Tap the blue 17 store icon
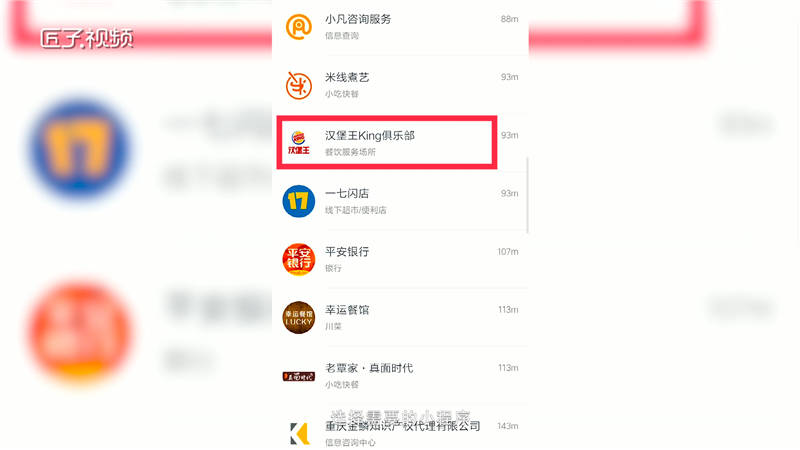Image resolution: width=800 pixels, height=450 pixels. tap(298, 201)
